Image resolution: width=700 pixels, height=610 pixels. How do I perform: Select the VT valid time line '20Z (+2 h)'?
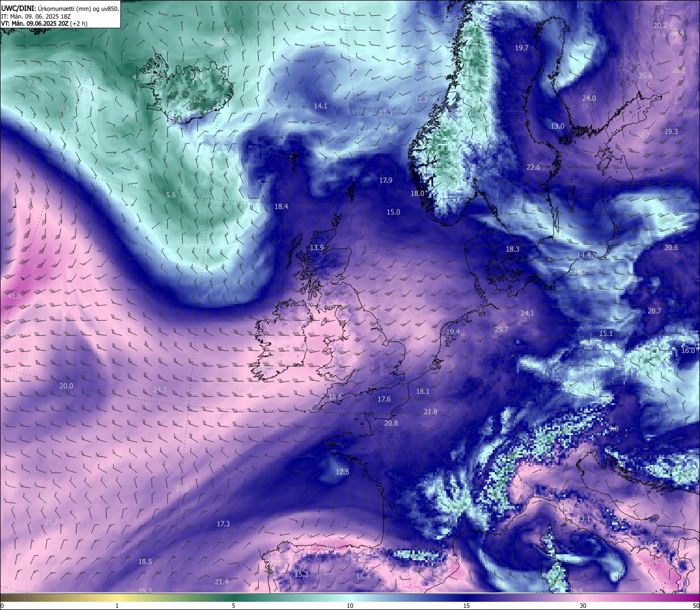click(x=44, y=24)
